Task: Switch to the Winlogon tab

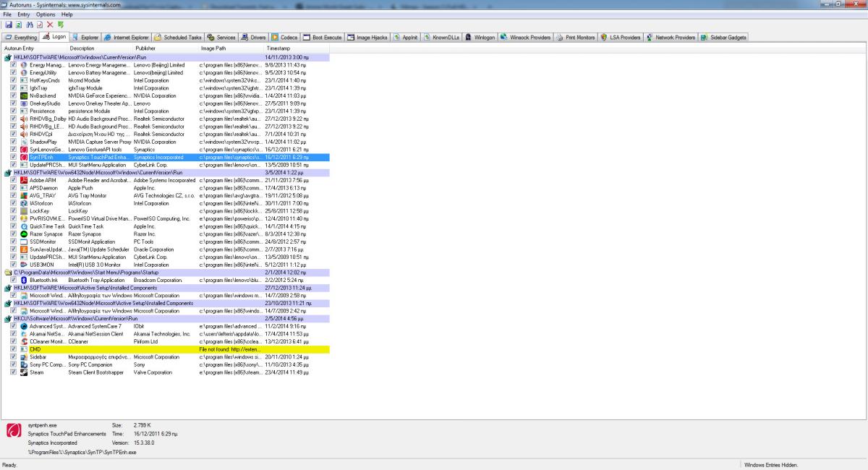Action: coord(480,37)
